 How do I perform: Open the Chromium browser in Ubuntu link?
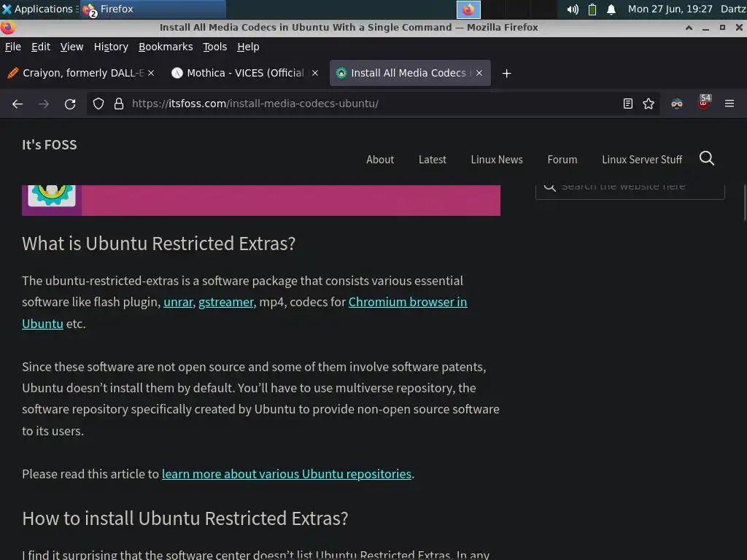408,303
